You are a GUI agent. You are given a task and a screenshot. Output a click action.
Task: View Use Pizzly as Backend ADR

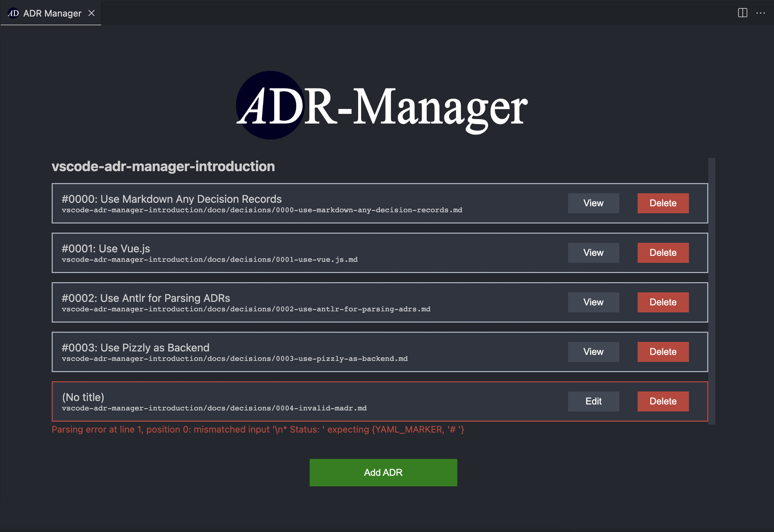pyautogui.click(x=593, y=352)
